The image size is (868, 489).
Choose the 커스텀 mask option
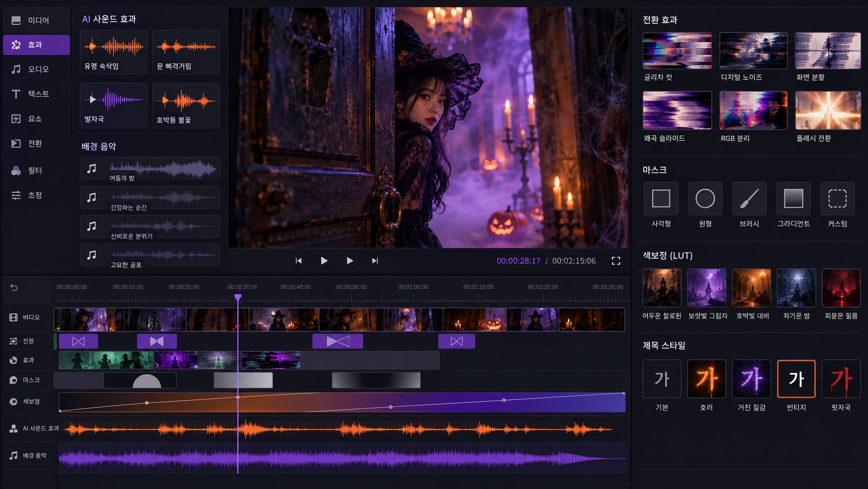coord(837,199)
